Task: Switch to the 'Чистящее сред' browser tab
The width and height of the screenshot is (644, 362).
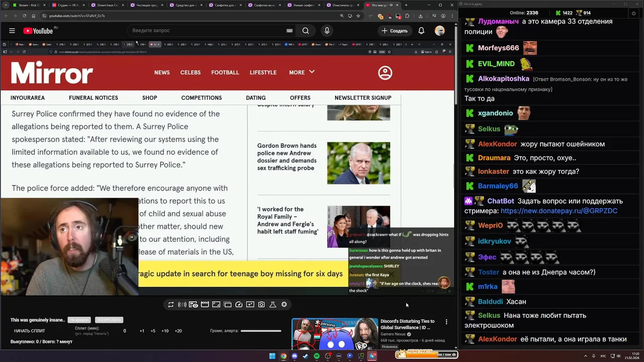Action: [x=146, y=5]
